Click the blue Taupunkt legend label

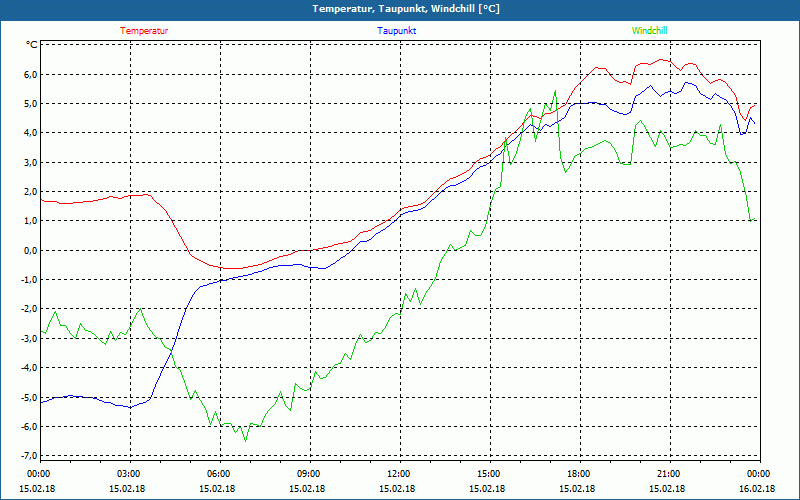396,31
